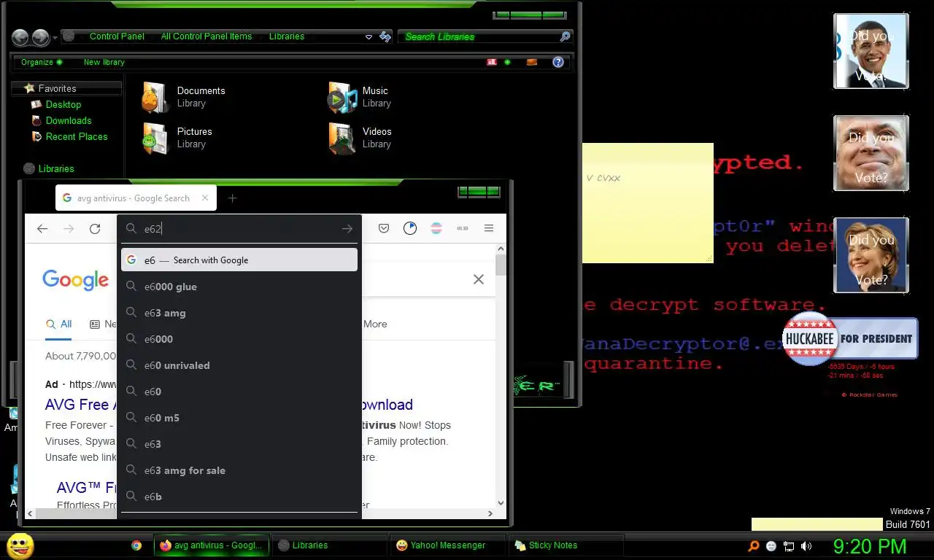Image resolution: width=934 pixels, height=560 pixels.
Task: Clear the Google search box with X
Action: pos(478,279)
